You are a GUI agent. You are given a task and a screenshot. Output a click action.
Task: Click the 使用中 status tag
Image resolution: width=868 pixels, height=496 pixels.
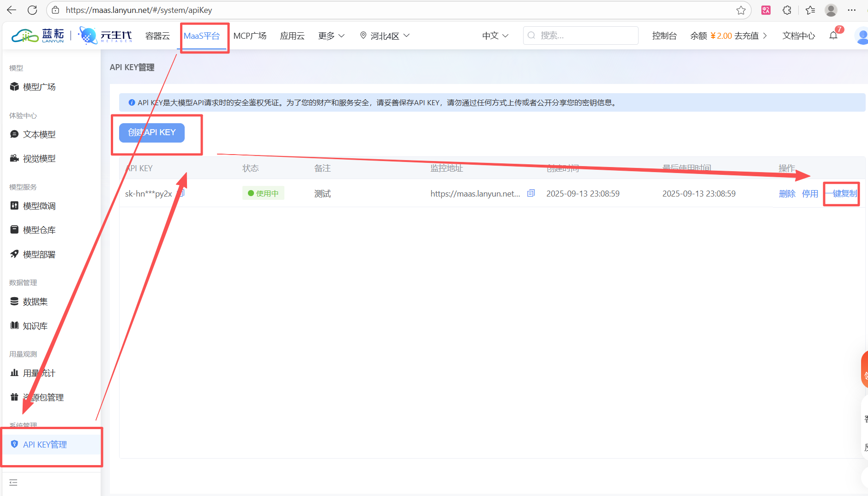coord(263,193)
